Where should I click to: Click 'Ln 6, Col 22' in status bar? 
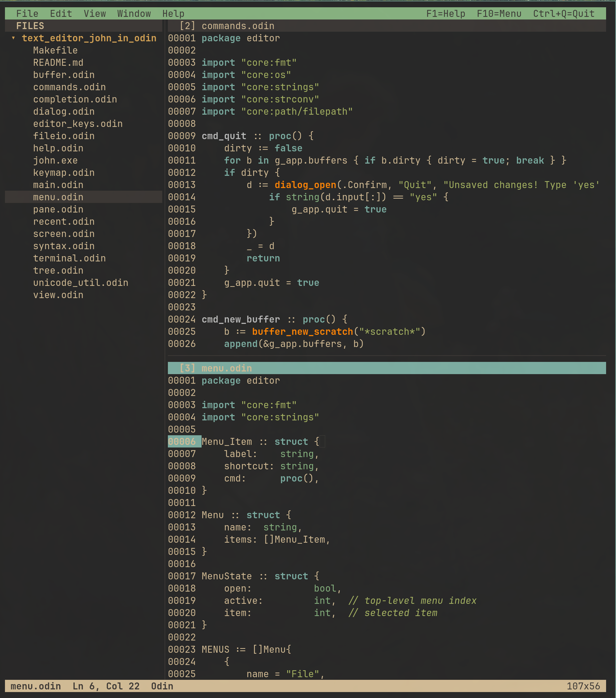106,686
